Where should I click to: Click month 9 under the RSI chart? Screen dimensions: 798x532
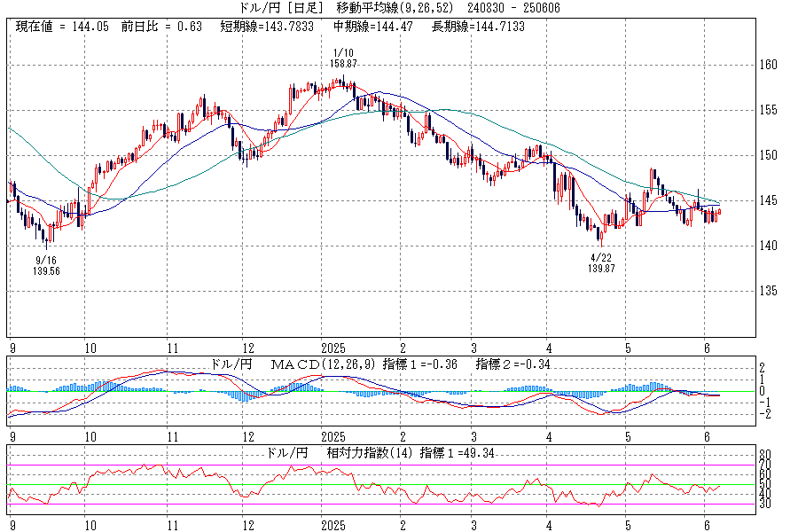coord(12,526)
